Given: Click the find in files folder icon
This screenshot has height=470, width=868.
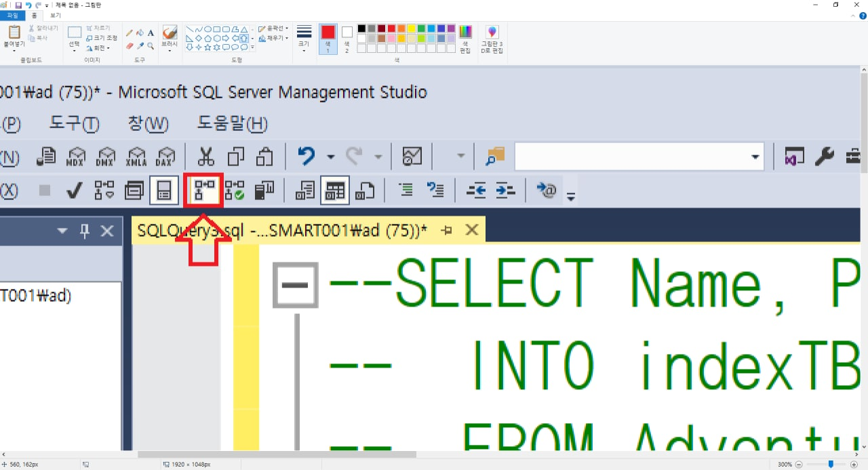Looking at the screenshot, I should (x=495, y=157).
